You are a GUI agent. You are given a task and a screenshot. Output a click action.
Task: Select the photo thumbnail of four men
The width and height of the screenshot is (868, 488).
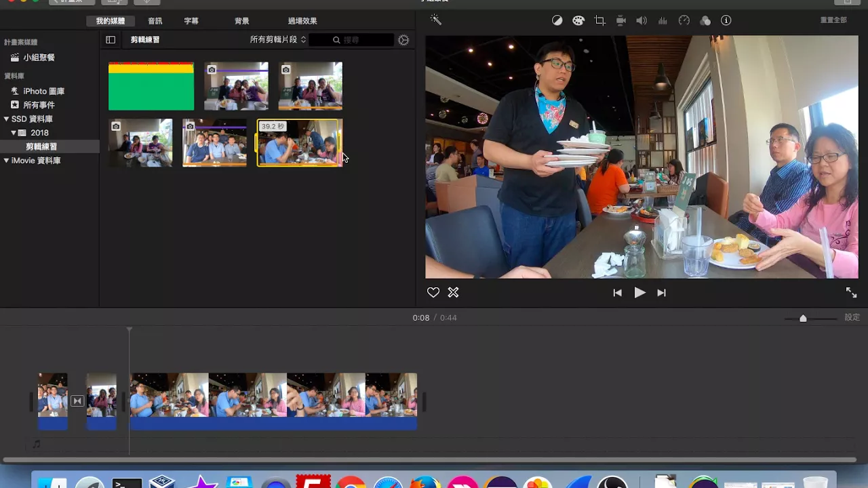pyautogui.click(x=214, y=143)
